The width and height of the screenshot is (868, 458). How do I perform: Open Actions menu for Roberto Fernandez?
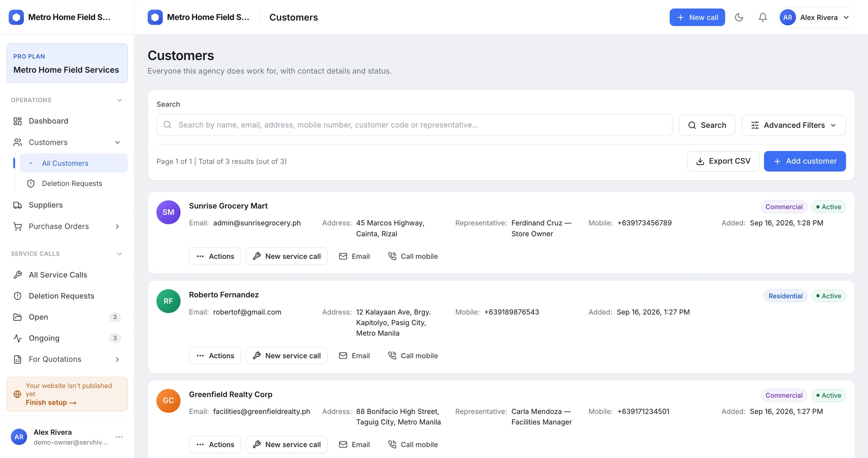click(215, 356)
